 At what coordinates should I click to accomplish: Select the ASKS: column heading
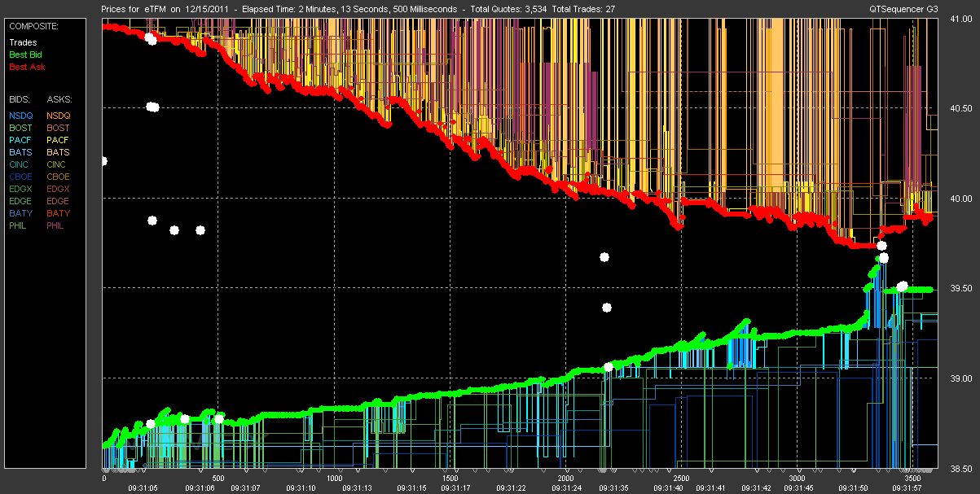(59, 98)
